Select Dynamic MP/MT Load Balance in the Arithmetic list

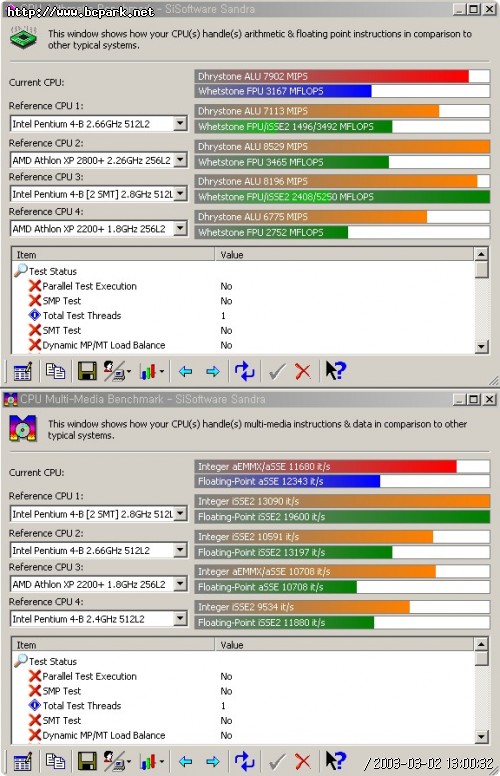[x=103, y=345]
